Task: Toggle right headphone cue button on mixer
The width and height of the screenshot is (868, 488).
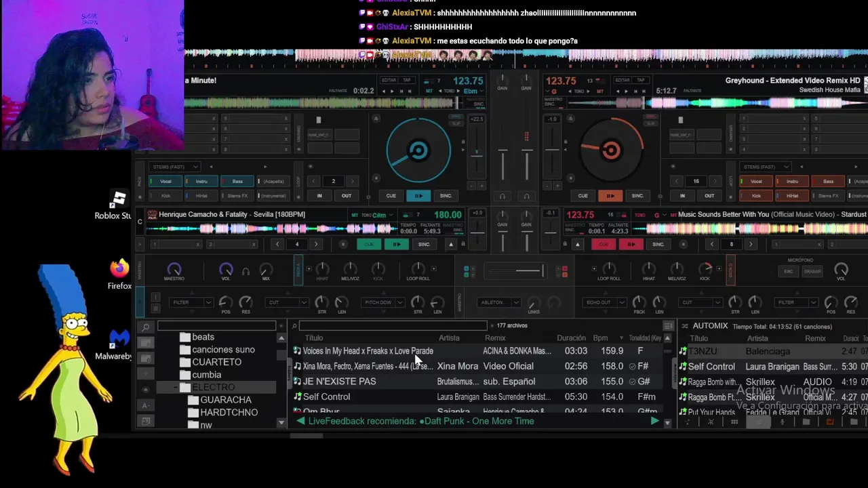Action: (526, 197)
